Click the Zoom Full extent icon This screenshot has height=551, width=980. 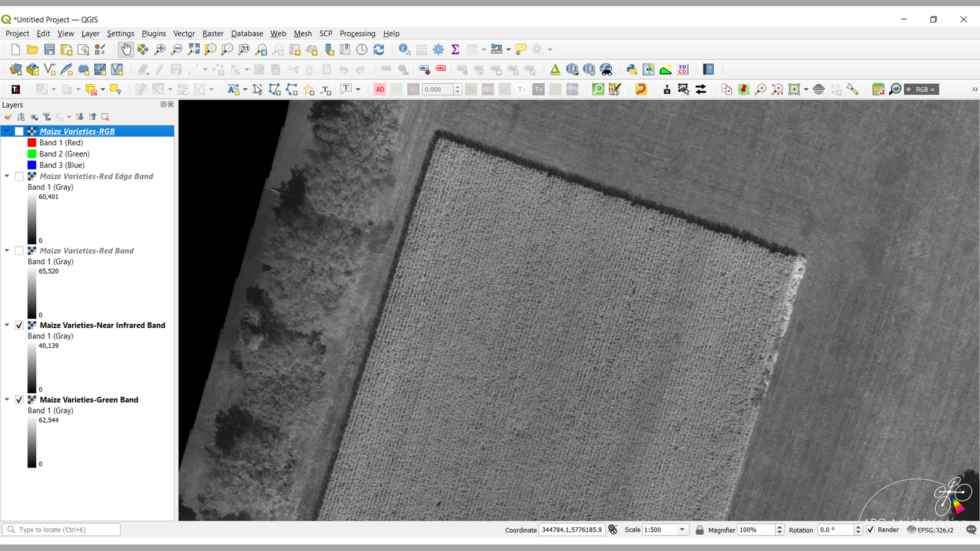[x=193, y=49]
